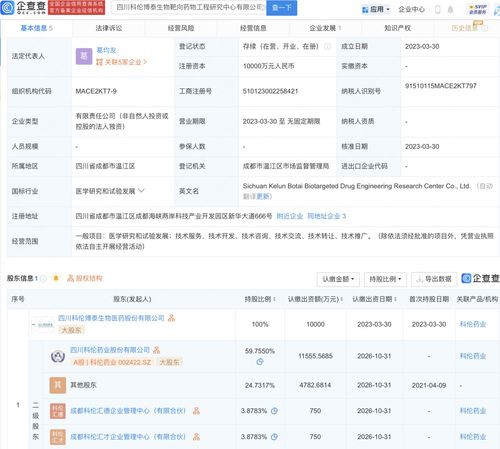The image size is (500, 449).
Task: Click 科伦药业 link in the 59.7550% row
Action: tap(473, 356)
